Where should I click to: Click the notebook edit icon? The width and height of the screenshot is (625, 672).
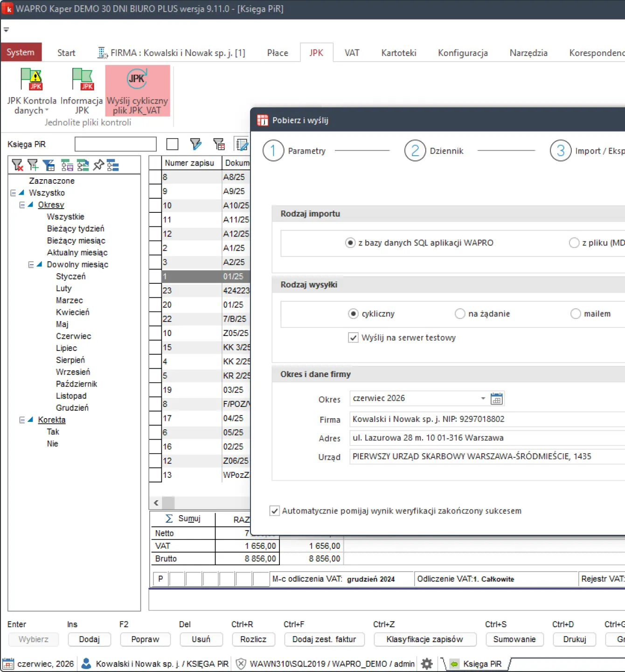(x=242, y=144)
